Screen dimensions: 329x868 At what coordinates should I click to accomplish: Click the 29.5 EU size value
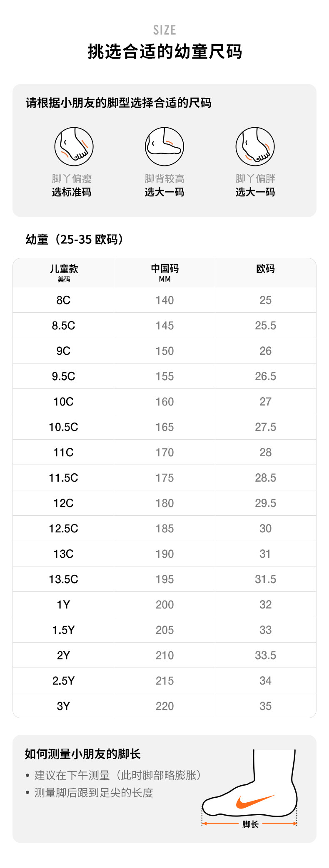(265, 503)
